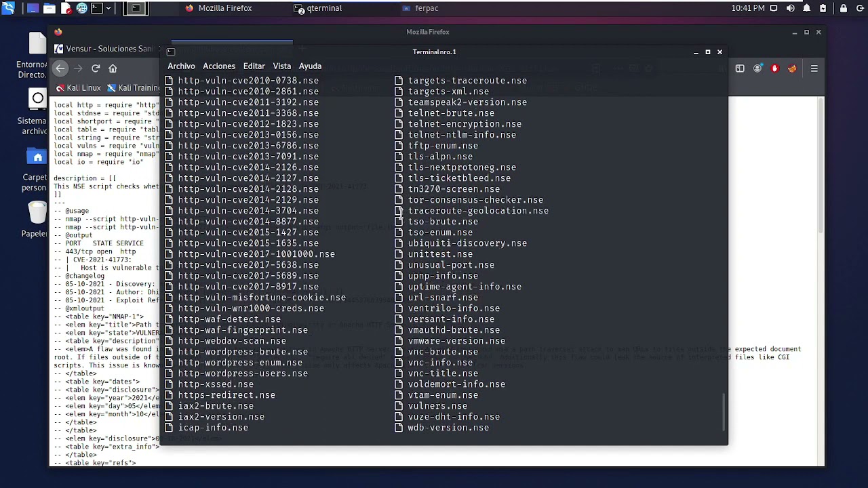The height and width of the screenshot is (488, 868).
Task: Open the display settings tray icon
Action: 774,8
